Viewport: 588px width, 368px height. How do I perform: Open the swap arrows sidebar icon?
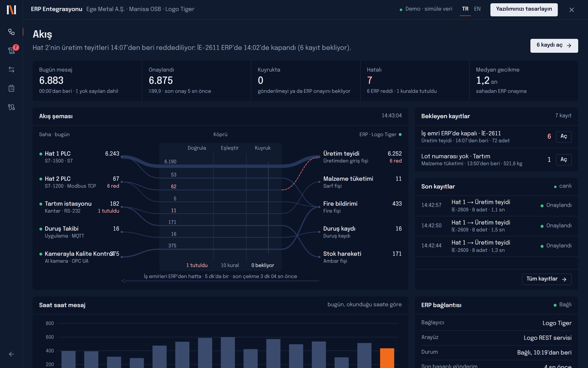pos(11,69)
